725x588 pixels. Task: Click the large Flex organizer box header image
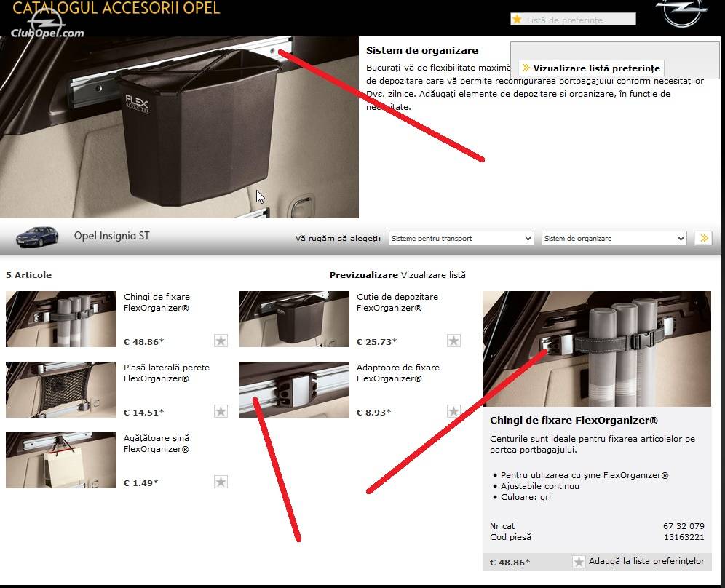coord(179,127)
